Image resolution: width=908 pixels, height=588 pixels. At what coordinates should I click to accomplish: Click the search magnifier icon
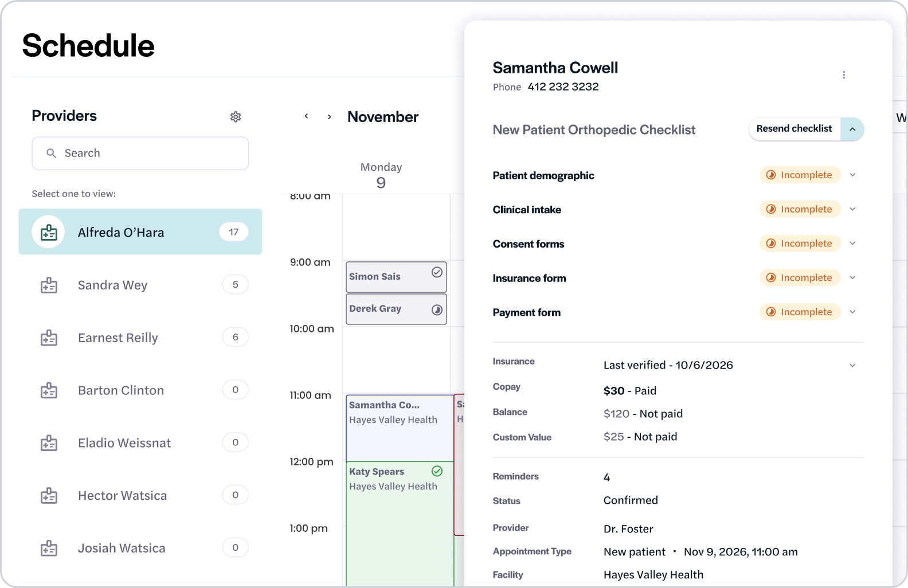tap(51, 153)
